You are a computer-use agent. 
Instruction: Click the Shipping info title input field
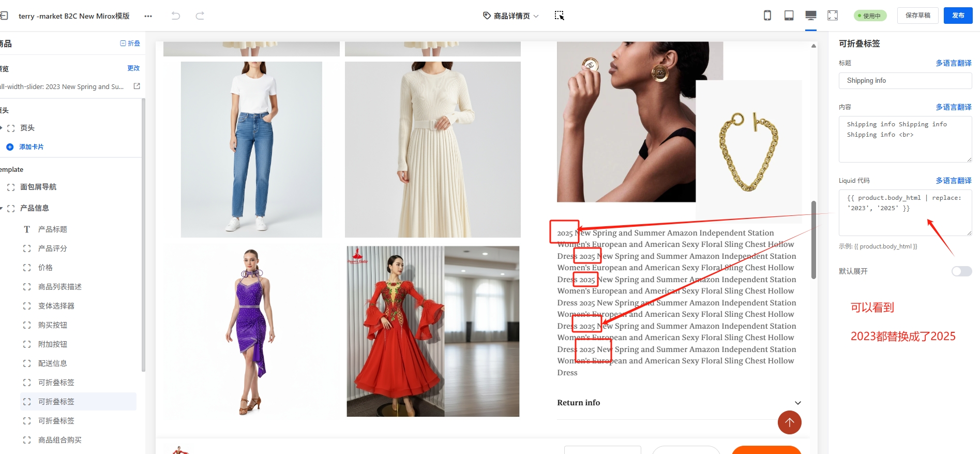point(905,81)
